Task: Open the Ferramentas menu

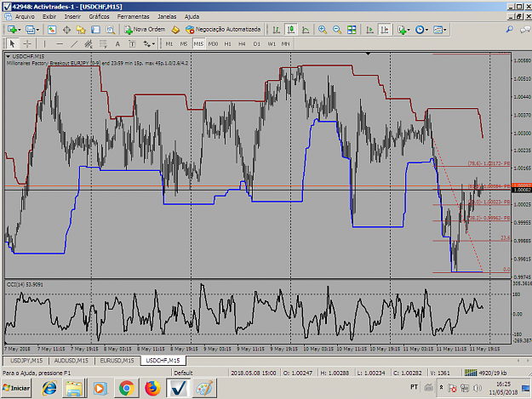Action: (134, 17)
